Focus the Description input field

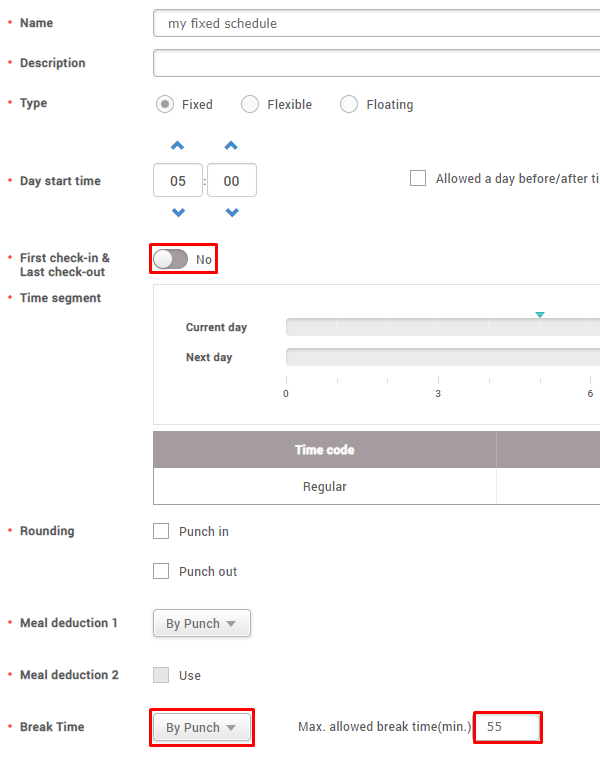[376, 63]
